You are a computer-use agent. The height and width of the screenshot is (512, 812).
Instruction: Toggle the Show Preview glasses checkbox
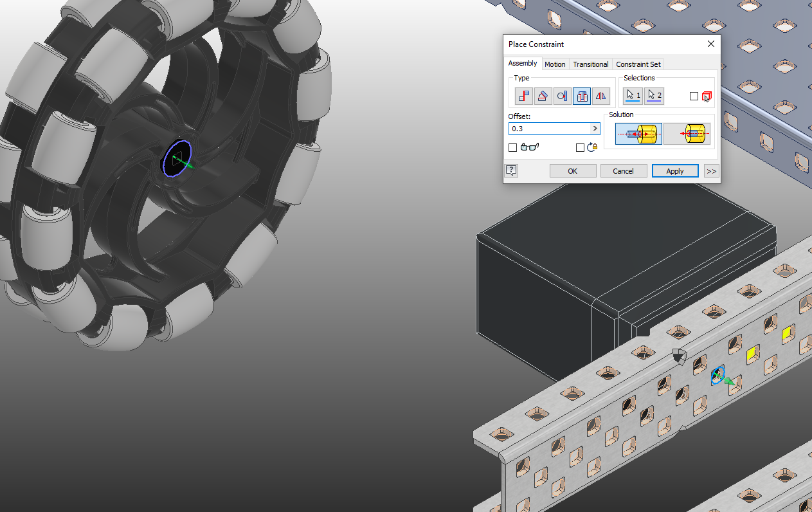coord(512,147)
